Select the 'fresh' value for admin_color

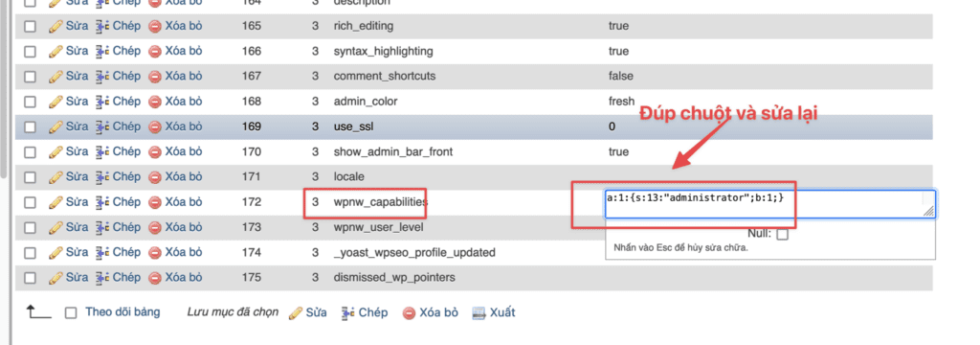[x=621, y=102]
